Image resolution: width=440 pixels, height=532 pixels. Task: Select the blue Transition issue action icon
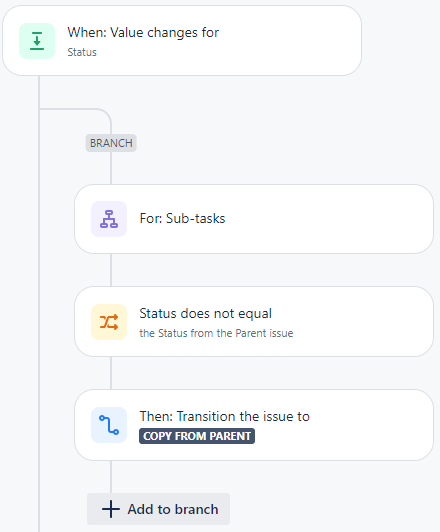coord(109,425)
